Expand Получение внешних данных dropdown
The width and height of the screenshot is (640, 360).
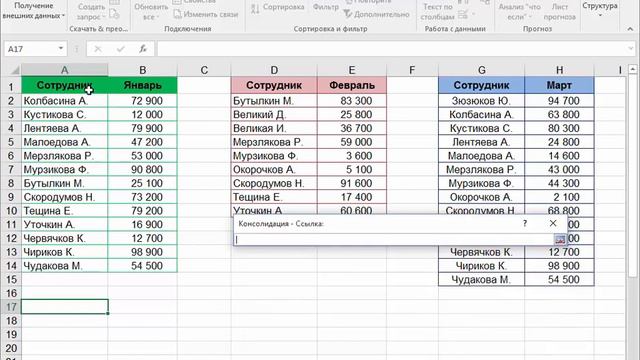(33, 11)
